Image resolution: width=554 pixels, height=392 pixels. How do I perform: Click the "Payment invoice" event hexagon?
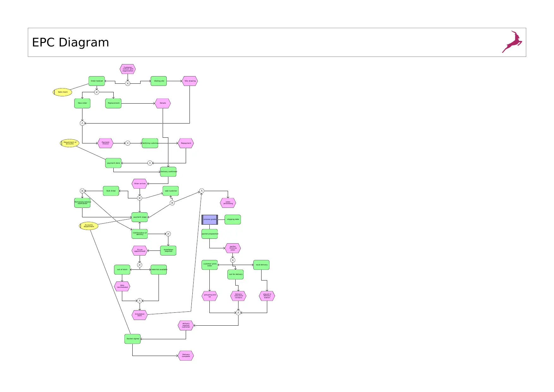tap(105, 143)
